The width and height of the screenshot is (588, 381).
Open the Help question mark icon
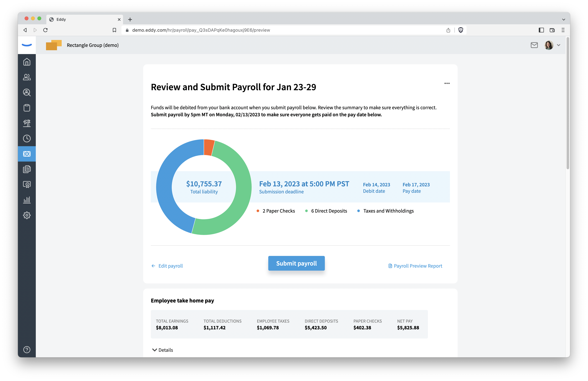tap(27, 350)
